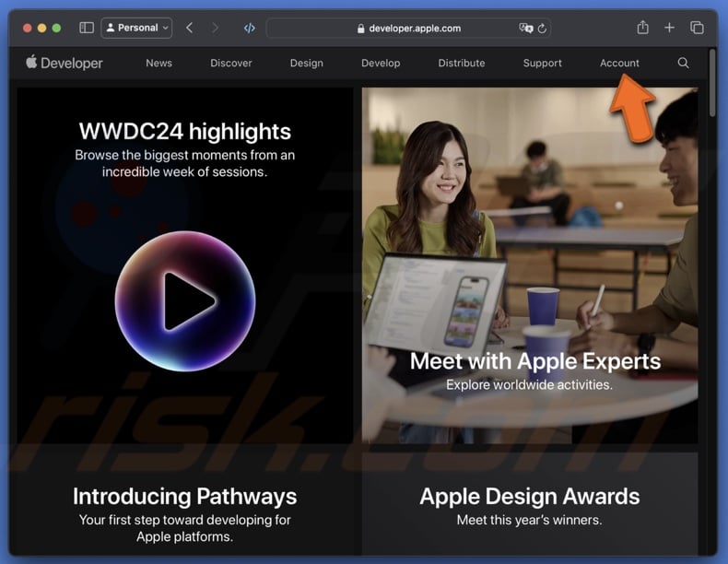
Task: Open the Apple Design Awards link
Action: 529,496
